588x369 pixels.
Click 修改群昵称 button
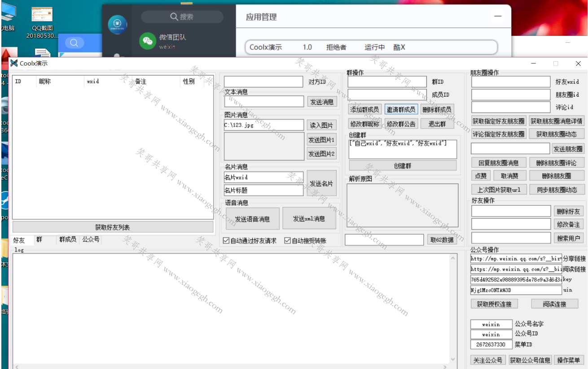click(x=364, y=124)
